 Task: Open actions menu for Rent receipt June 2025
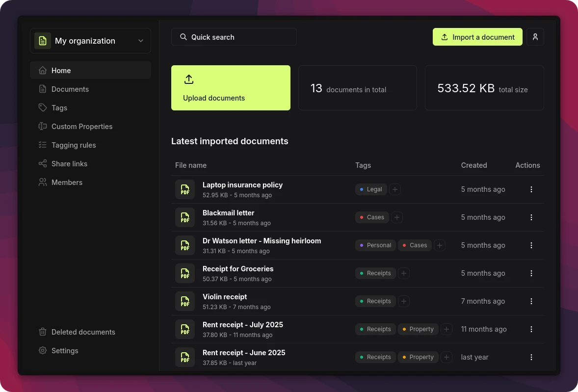531,357
